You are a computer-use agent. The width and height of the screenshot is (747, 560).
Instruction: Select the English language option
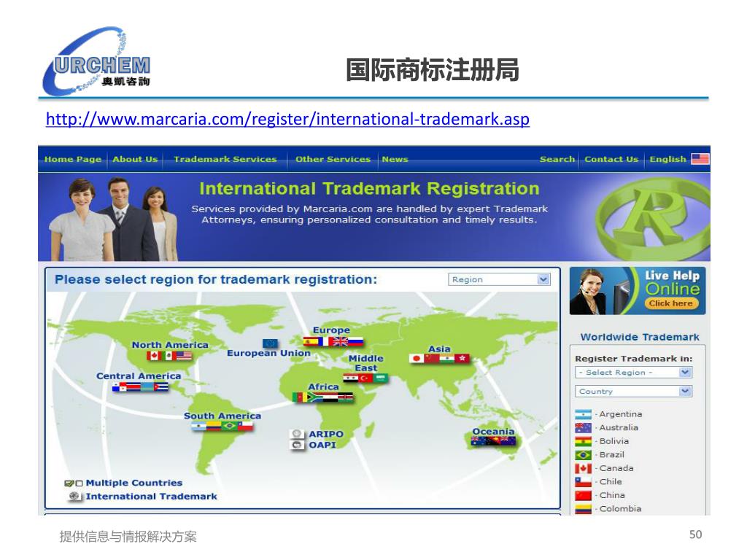click(x=668, y=159)
